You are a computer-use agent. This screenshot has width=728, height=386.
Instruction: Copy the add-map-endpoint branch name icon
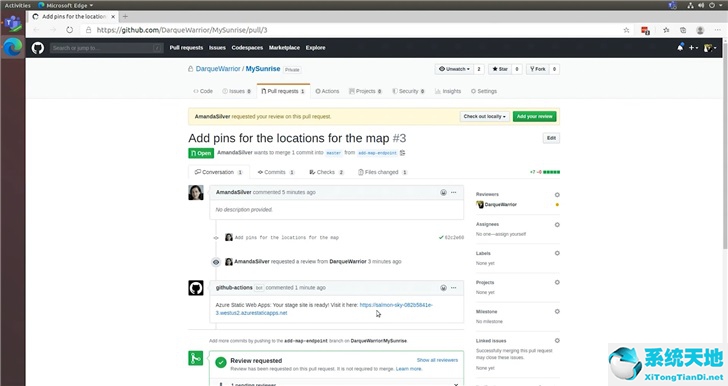403,153
